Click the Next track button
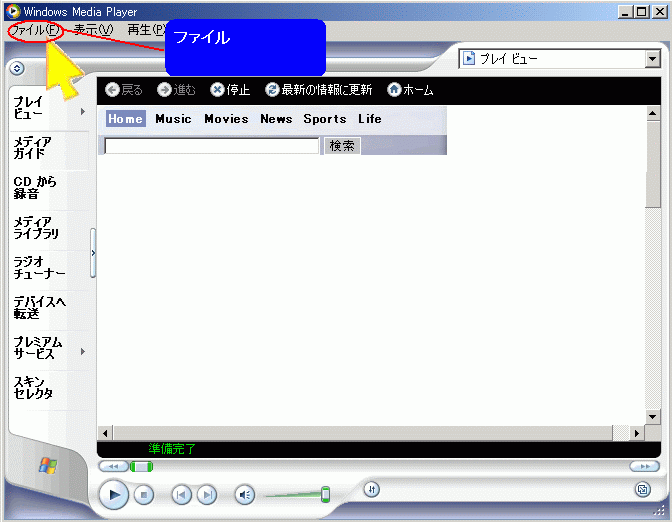 207,495
